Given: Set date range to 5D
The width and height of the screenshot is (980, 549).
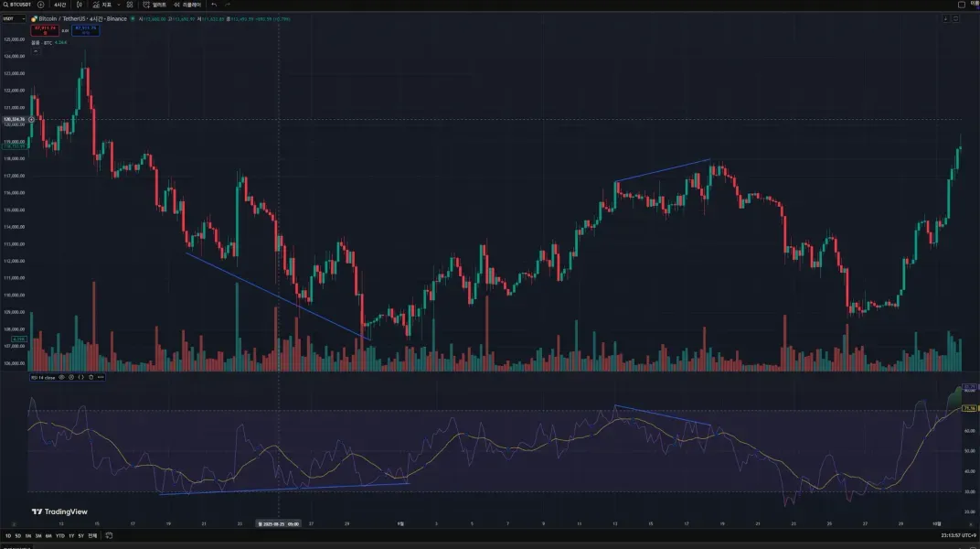Looking at the screenshot, I should click(x=18, y=536).
